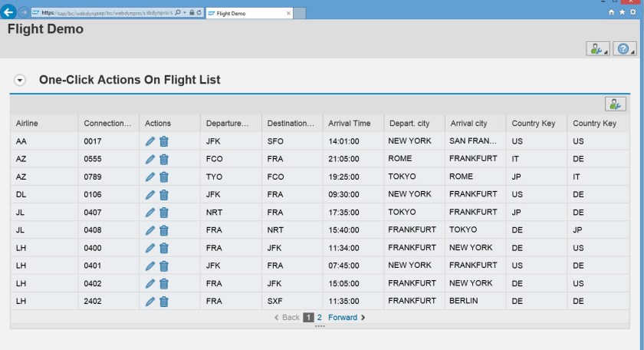
Task: Go to page 2 of the flight list
Action: click(x=320, y=317)
